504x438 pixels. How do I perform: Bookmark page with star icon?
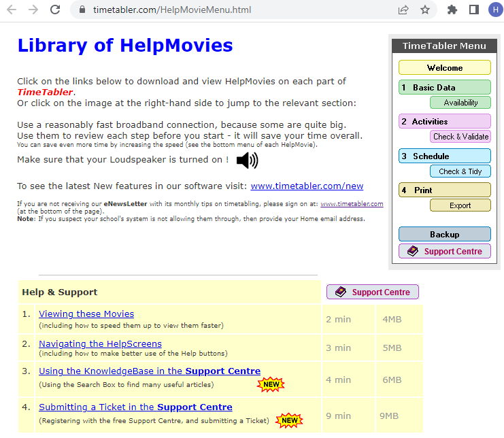[425, 10]
